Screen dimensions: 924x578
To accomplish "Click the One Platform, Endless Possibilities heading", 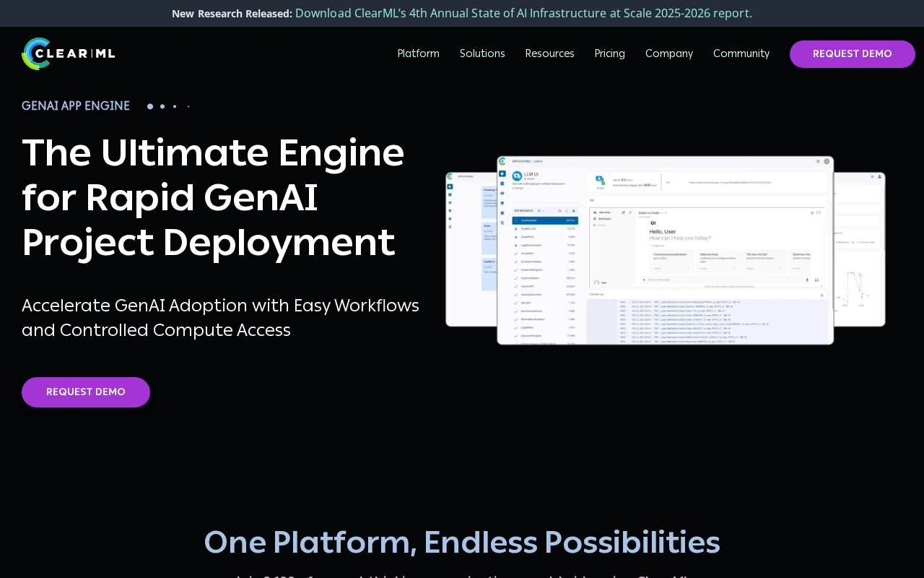I will tap(462, 543).
